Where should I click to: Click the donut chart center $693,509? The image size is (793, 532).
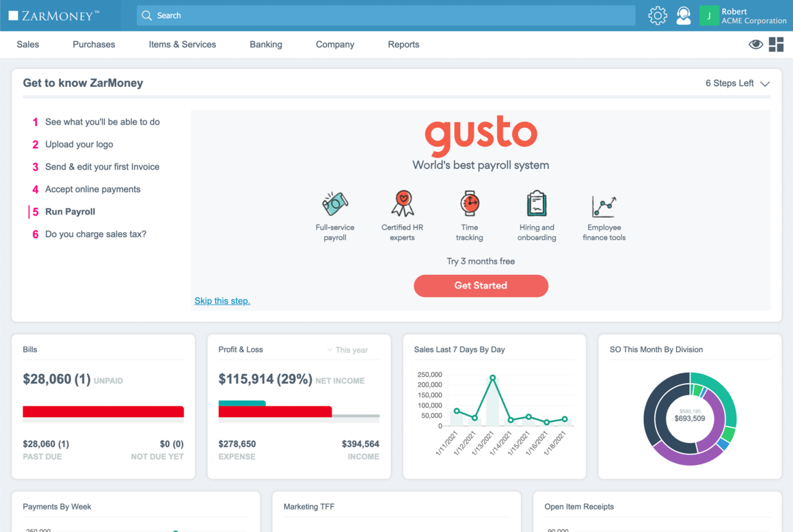(x=690, y=418)
